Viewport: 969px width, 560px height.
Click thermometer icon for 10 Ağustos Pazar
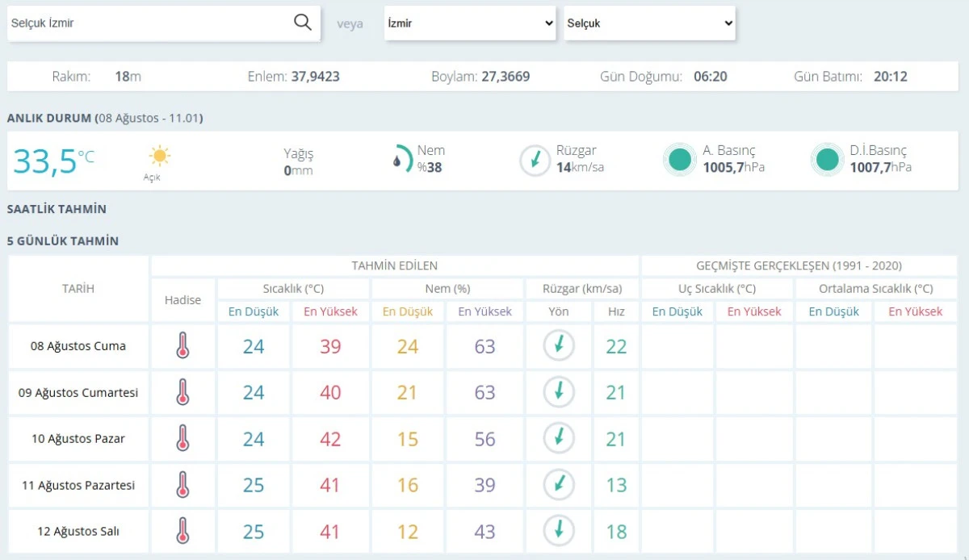(x=182, y=439)
